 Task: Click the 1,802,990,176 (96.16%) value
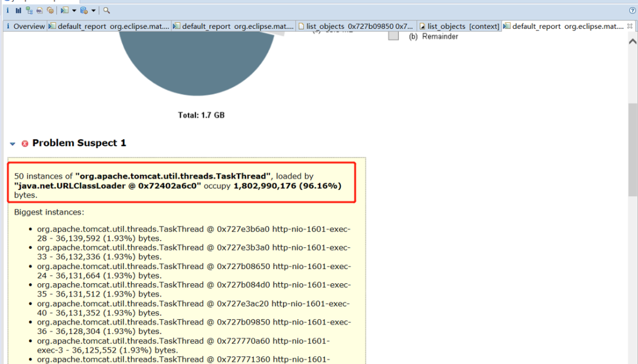pyautogui.click(x=287, y=186)
